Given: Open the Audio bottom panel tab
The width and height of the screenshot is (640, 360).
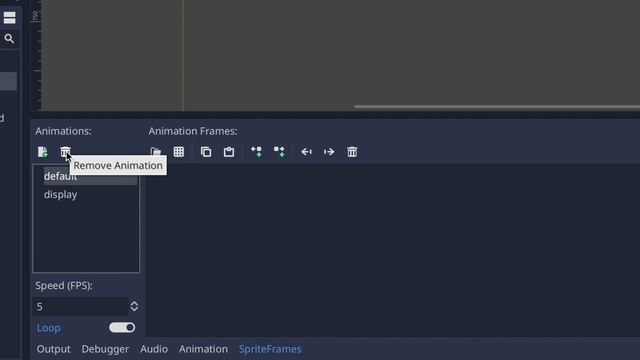Looking at the screenshot, I should [x=154, y=349].
